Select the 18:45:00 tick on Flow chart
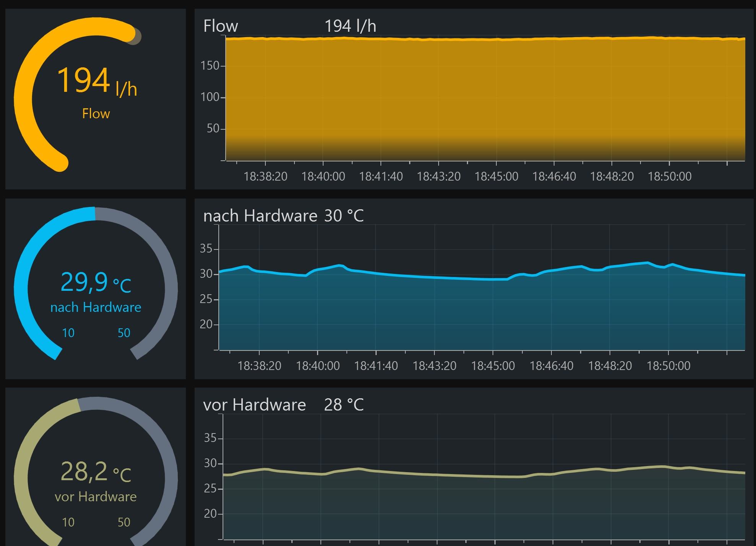The width and height of the screenshot is (756, 546). [496, 176]
